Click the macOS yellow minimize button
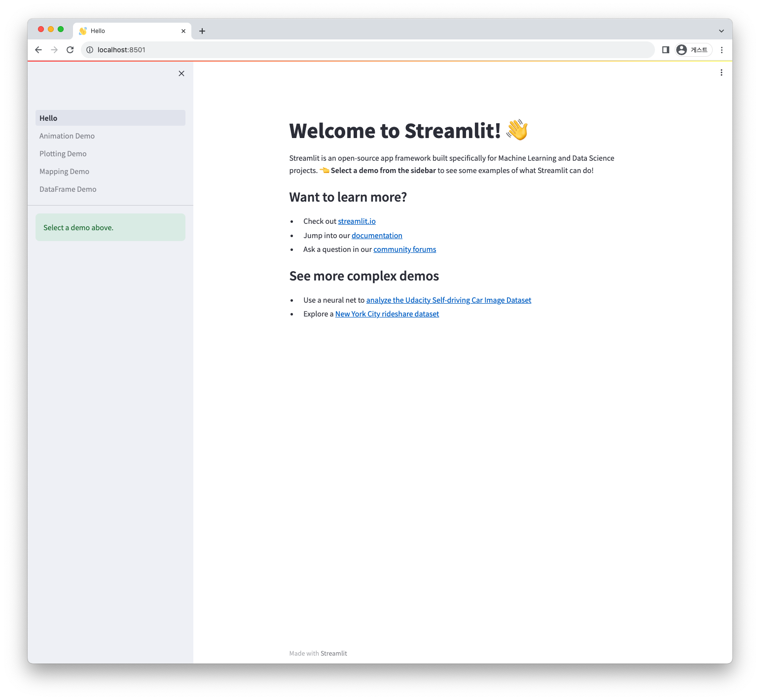 [x=51, y=29]
